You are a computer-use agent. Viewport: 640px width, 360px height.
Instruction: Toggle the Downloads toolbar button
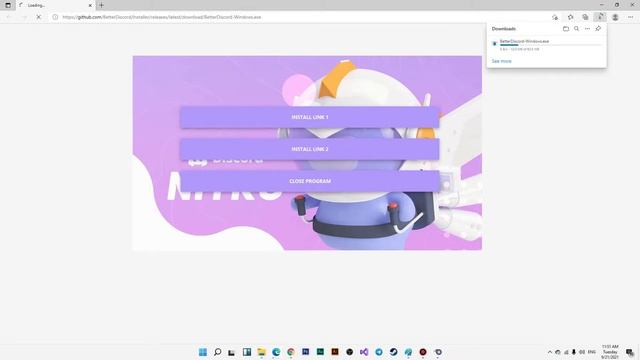600,17
